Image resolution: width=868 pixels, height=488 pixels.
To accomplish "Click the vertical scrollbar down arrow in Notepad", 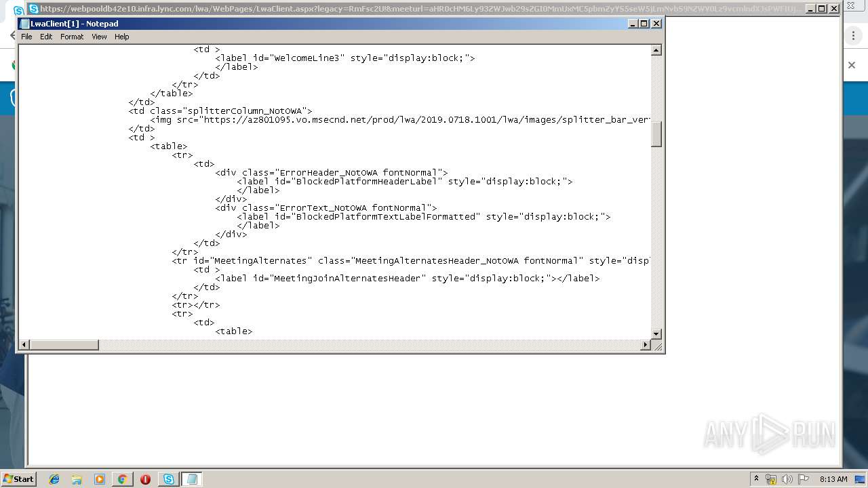I will (656, 333).
